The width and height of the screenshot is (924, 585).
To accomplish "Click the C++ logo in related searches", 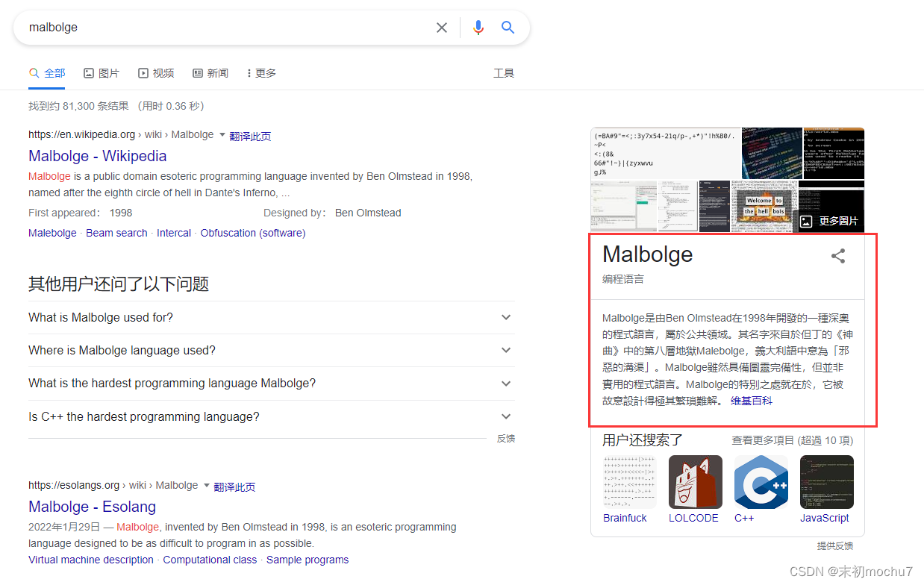I will (x=761, y=481).
